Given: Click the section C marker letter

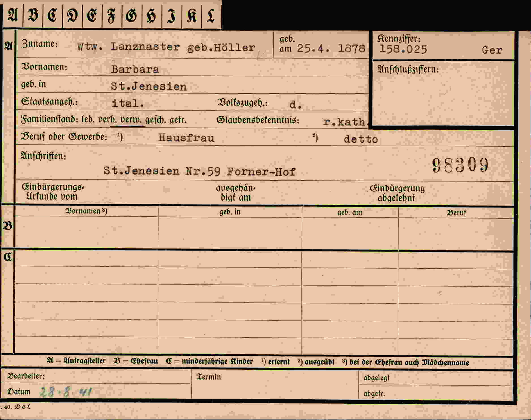Looking at the screenshot, I should [x=8, y=257].
